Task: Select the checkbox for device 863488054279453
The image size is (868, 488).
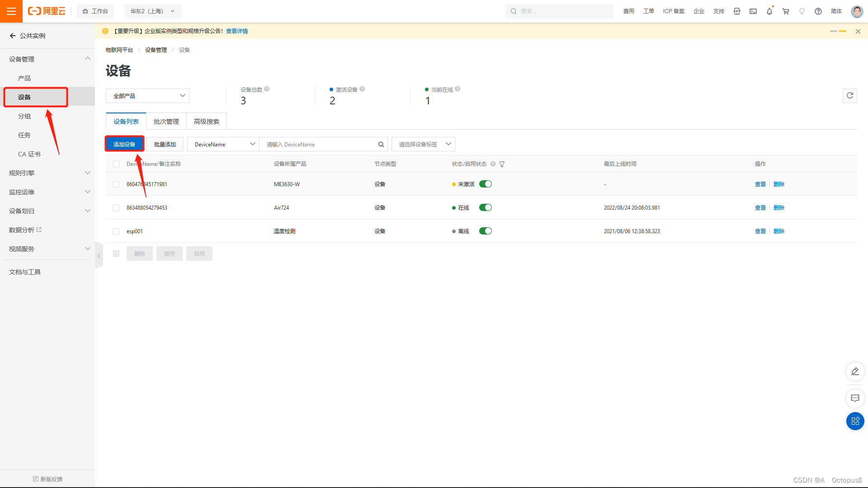Action: click(x=116, y=208)
